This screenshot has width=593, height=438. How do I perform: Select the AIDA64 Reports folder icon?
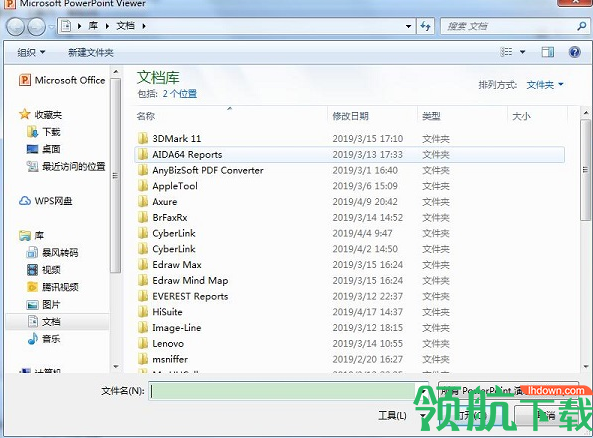(x=143, y=154)
